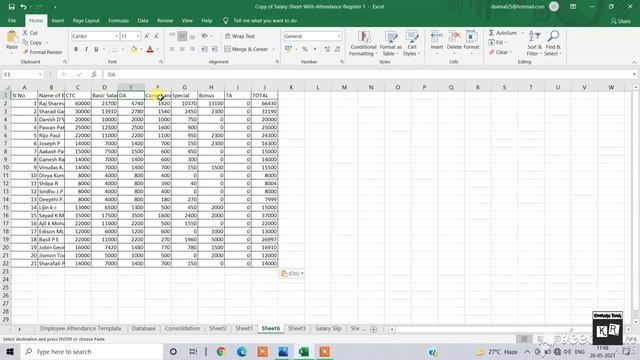Apply the yellow Fill Color bucket
The height and width of the screenshot is (360, 640).
click(133, 49)
